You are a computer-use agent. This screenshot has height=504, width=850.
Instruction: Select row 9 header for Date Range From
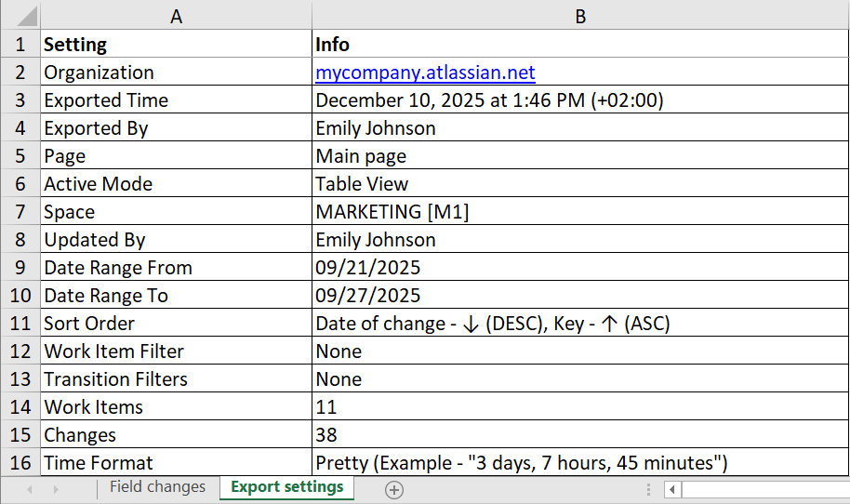pyautogui.click(x=20, y=268)
